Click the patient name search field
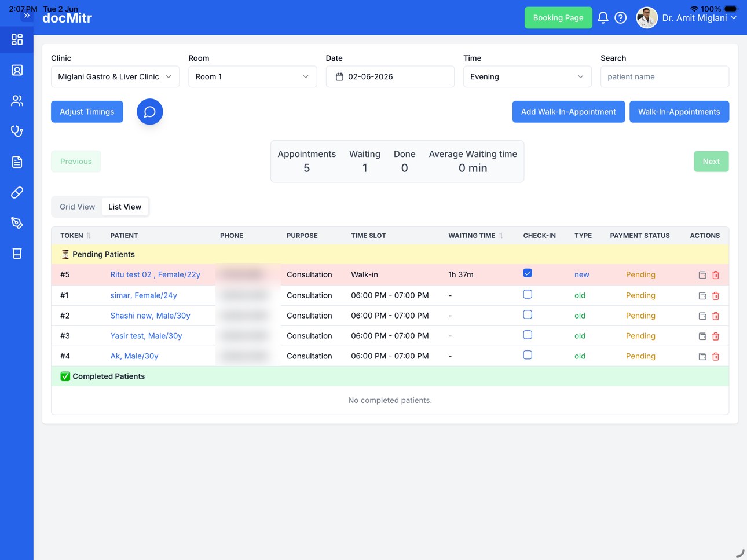The width and height of the screenshot is (747, 560). click(665, 76)
